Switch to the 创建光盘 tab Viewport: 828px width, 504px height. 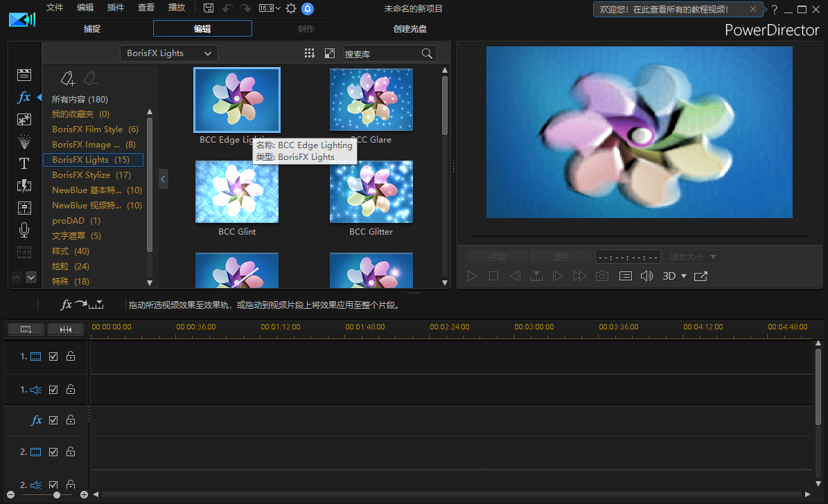point(409,29)
